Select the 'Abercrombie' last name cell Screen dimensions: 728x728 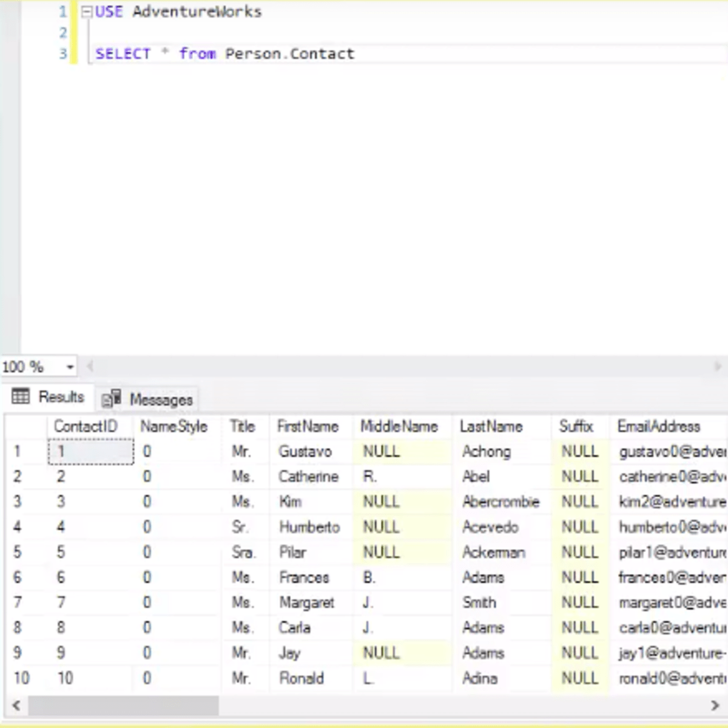[502, 502]
